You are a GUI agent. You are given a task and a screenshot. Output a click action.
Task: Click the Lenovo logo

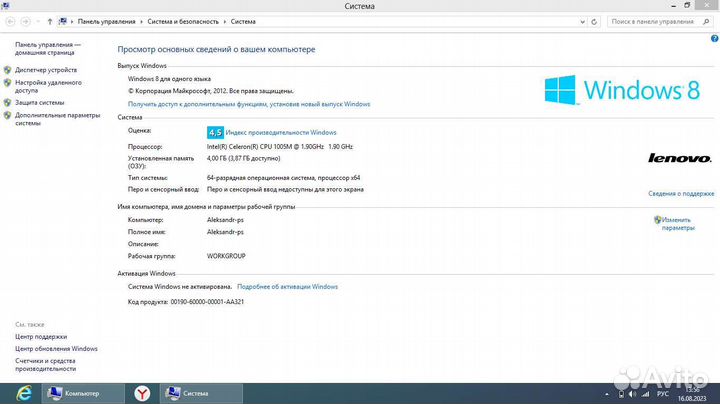click(680, 158)
